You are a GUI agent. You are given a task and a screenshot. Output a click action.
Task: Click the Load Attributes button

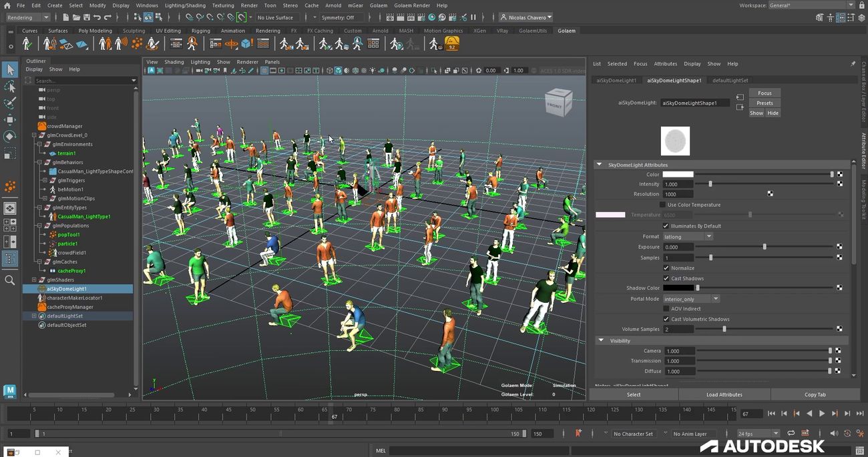pos(724,394)
